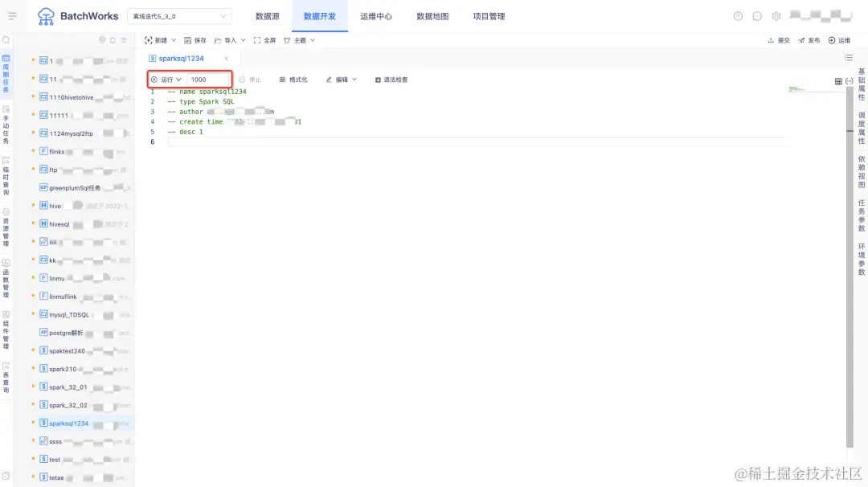Open 手动任务 in the left sidebar

[6, 125]
